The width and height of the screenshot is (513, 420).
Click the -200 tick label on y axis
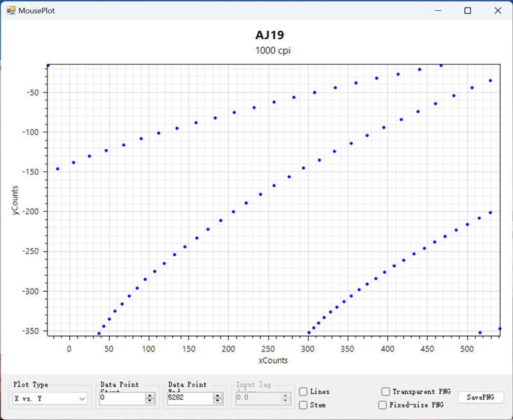click(x=30, y=212)
